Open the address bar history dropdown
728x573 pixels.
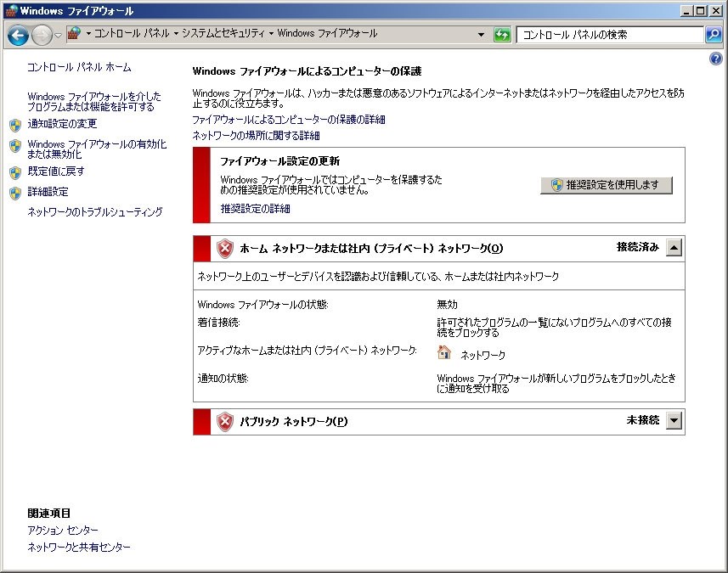(x=481, y=35)
